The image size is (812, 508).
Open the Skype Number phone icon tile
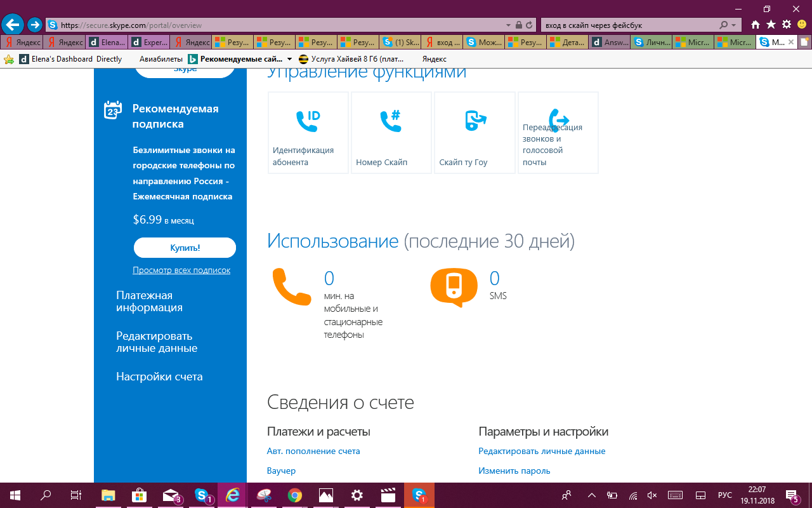(x=391, y=133)
